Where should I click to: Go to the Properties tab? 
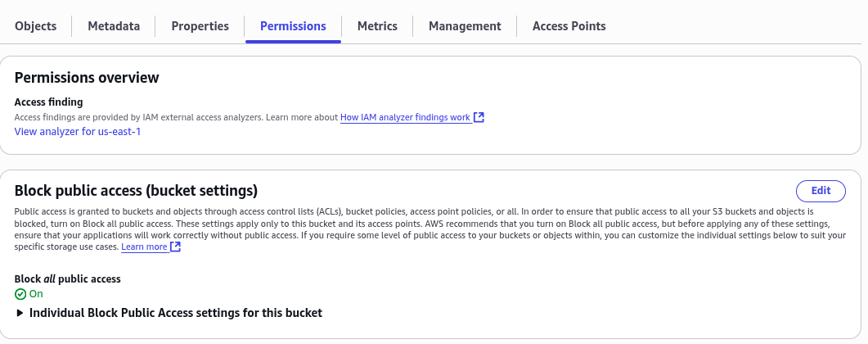coord(200,26)
